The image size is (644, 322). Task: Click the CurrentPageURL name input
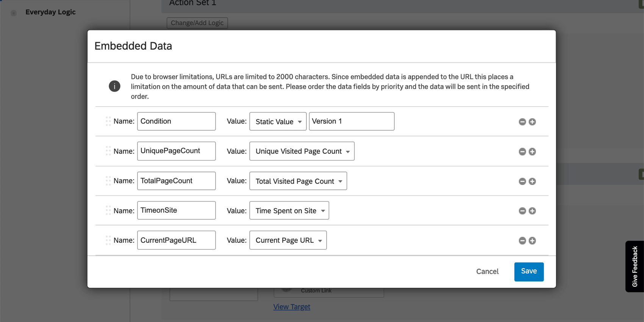pos(176,241)
